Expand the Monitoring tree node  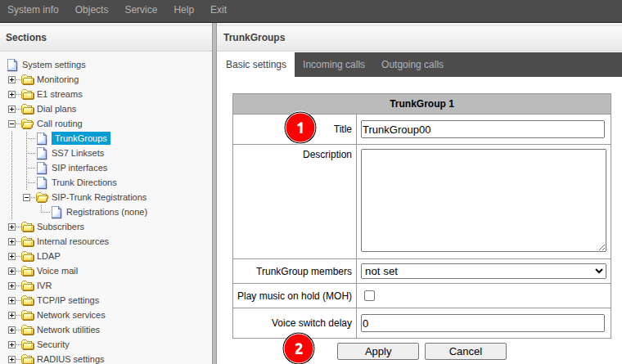(12, 79)
